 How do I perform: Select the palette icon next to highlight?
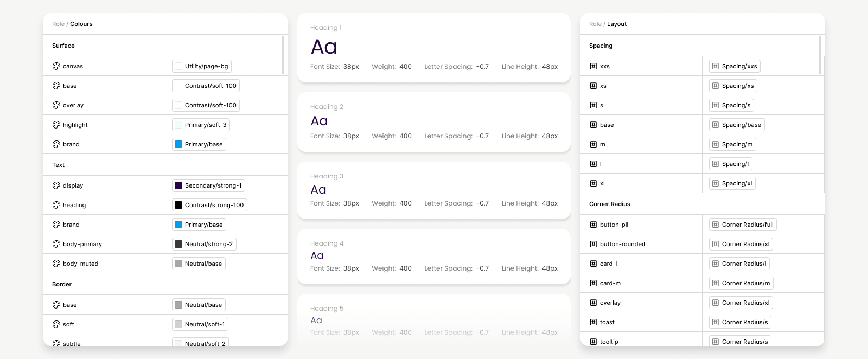pyautogui.click(x=56, y=125)
